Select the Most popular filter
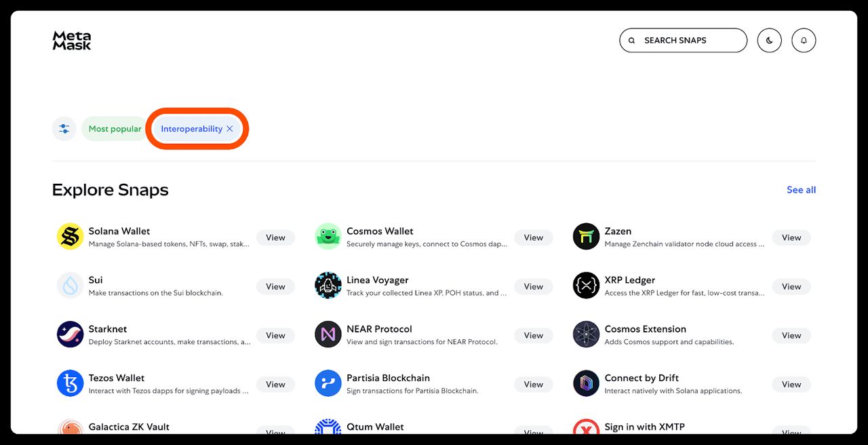This screenshot has height=445, width=868. (x=114, y=128)
